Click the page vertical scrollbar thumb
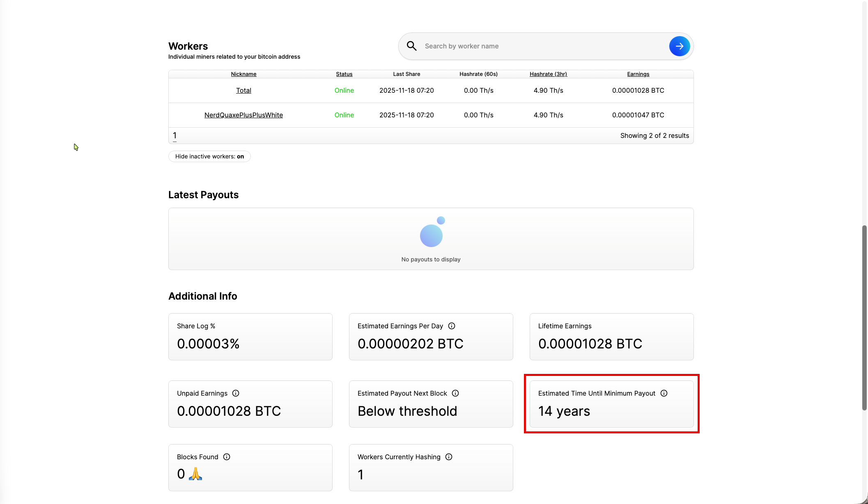This screenshot has width=868, height=504. pyautogui.click(x=864, y=317)
